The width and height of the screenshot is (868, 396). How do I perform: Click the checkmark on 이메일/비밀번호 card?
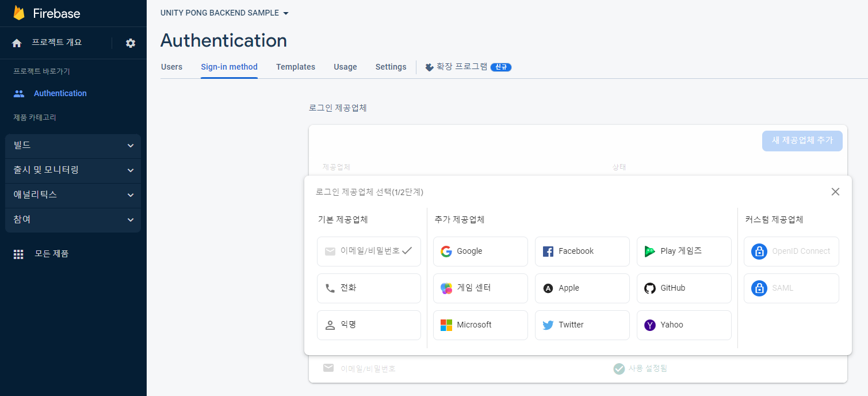[407, 251]
